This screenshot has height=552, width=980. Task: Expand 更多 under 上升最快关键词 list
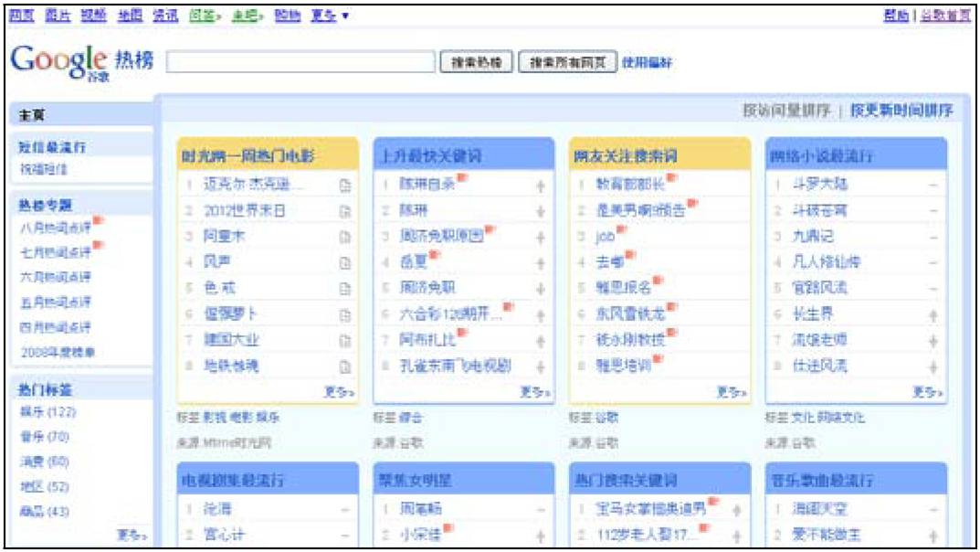coord(535,392)
